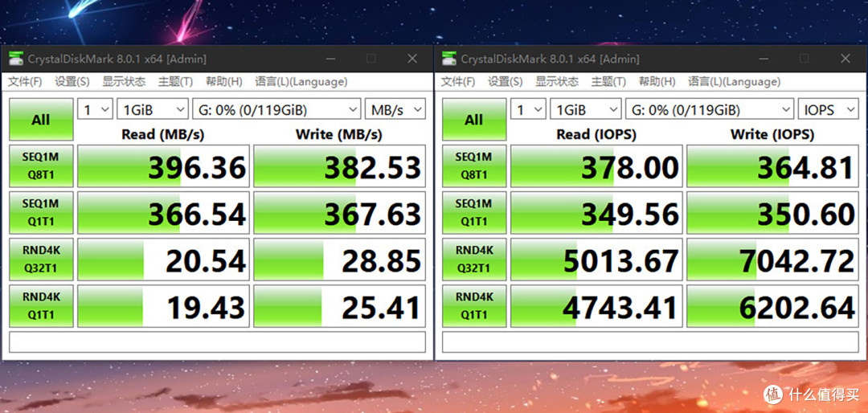This screenshot has width=868, height=413.
Task: Open 语言(L)(Language) menu in left window
Action: click(301, 82)
